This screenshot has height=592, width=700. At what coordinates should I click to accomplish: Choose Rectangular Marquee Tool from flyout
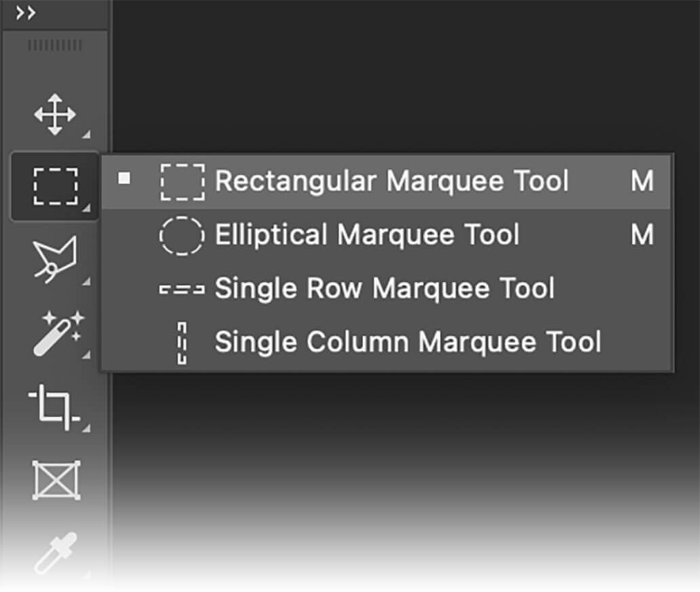coord(391,181)
